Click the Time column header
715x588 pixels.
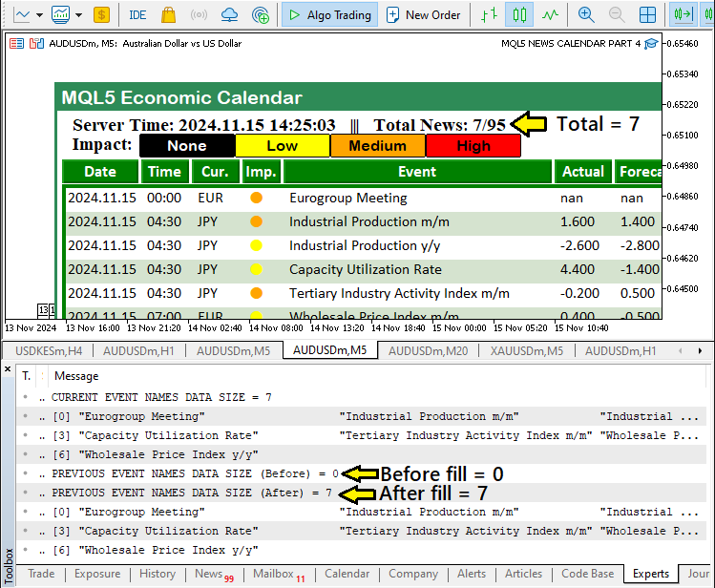164,172
